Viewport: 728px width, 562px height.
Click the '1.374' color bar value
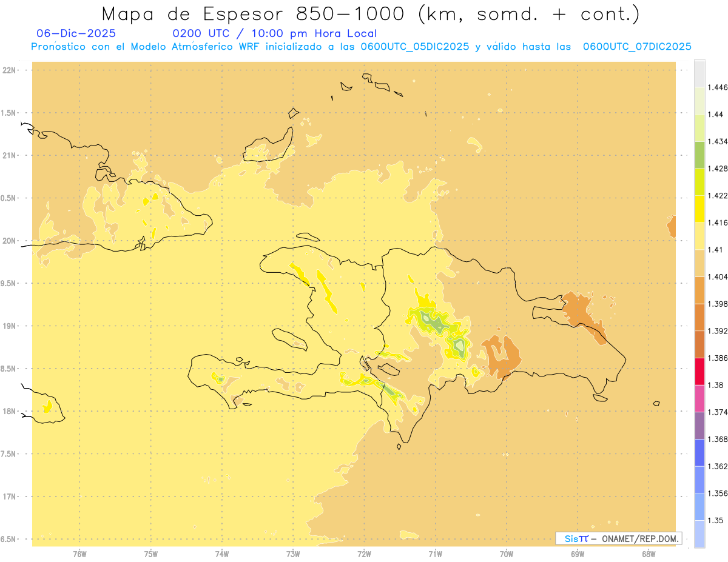[x=719, y=412]
